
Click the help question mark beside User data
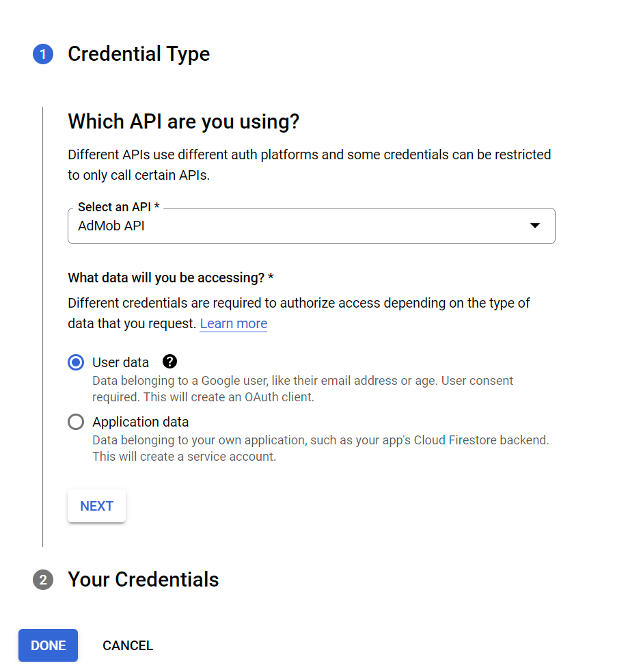point(169,362)
